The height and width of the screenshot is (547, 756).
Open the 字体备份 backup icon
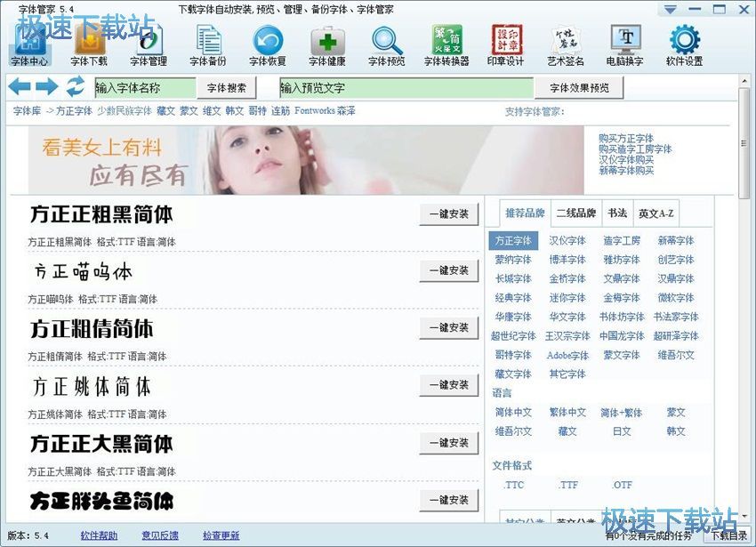(208, 45)
